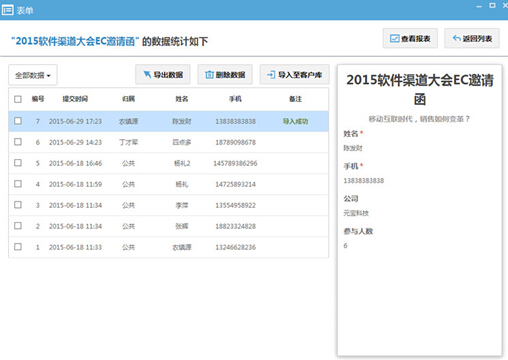
Task: Minimize the 表单 window
Action: point(479,6)
